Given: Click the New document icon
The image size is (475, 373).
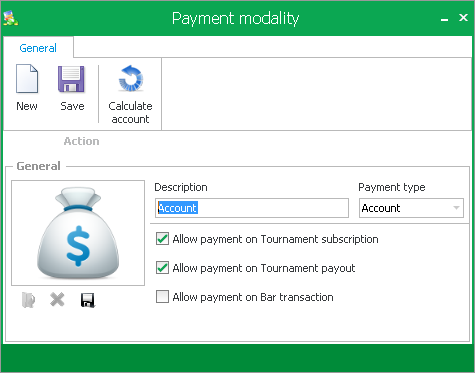Looking at the screenshot, I should (x=27, y=79).
